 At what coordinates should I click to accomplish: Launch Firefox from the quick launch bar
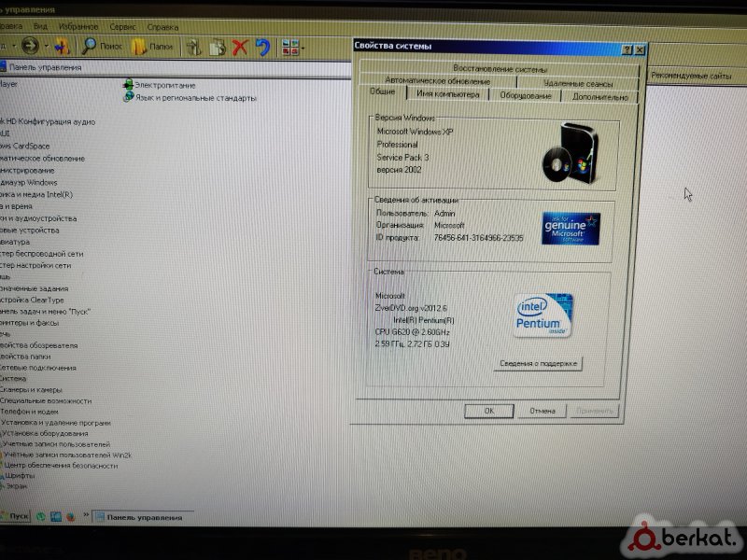(x=71, y=516)
